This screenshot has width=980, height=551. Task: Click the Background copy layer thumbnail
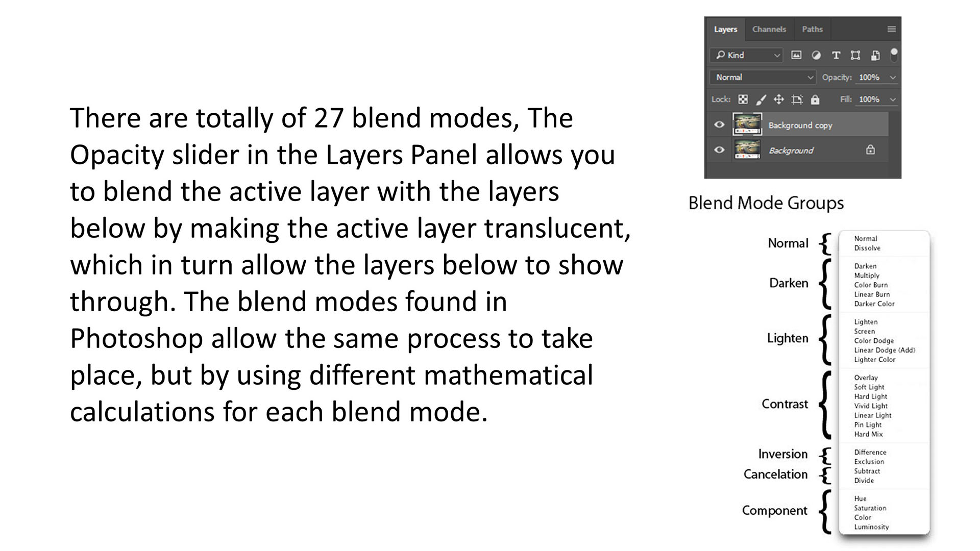click(747, 124)
